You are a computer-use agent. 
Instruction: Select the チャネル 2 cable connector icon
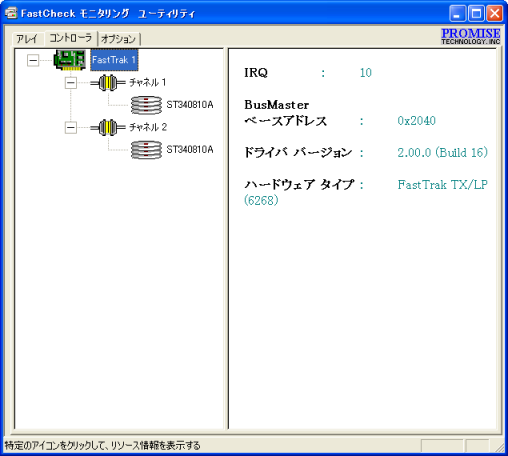(108, 127)
